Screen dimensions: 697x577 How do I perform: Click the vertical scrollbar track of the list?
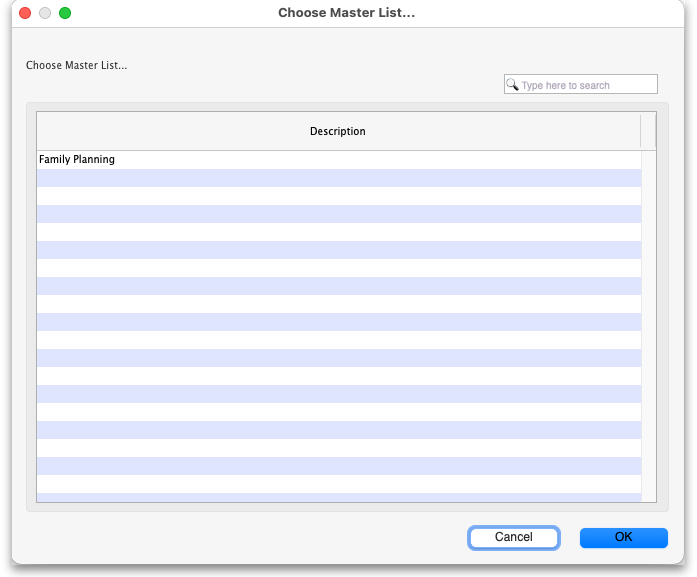648,320
